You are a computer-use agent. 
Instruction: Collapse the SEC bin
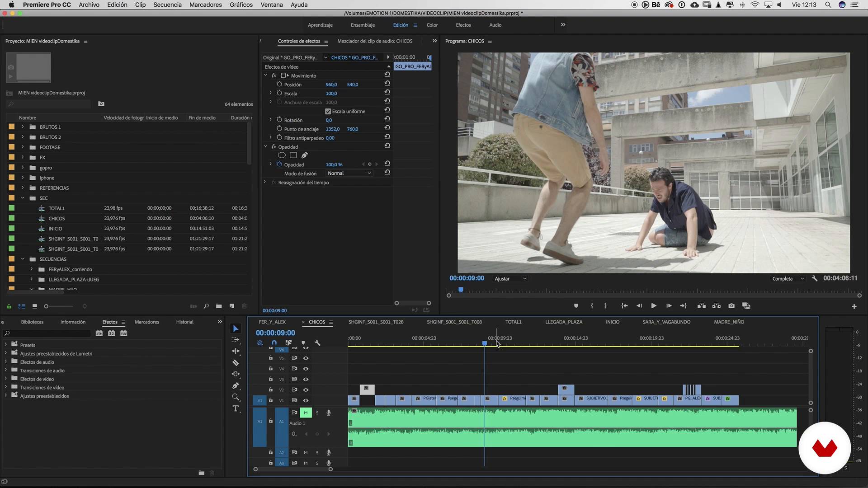point(22,198)
